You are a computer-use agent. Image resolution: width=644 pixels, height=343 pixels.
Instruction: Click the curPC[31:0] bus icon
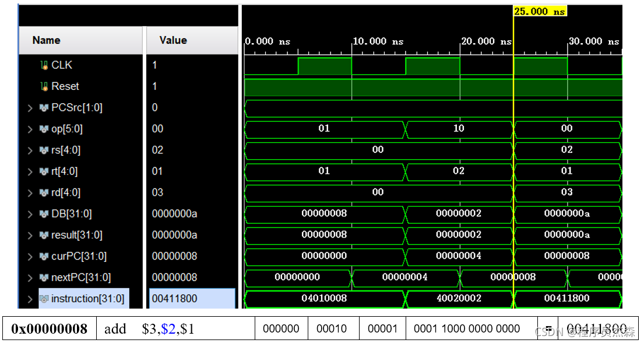click(44, 256)
